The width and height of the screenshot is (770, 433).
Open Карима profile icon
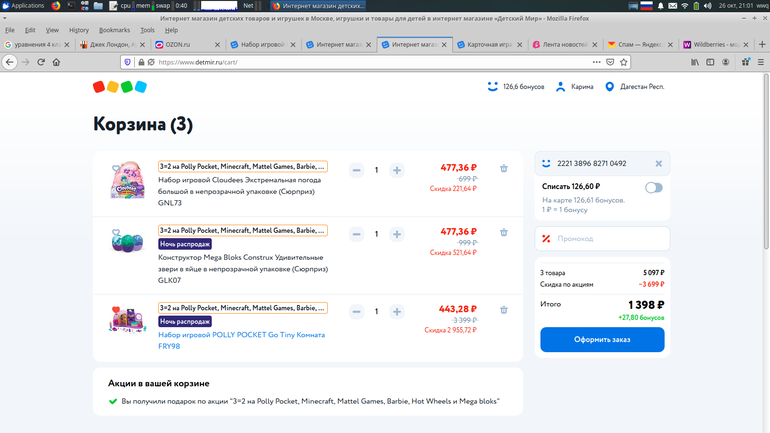tap(562, 87)
